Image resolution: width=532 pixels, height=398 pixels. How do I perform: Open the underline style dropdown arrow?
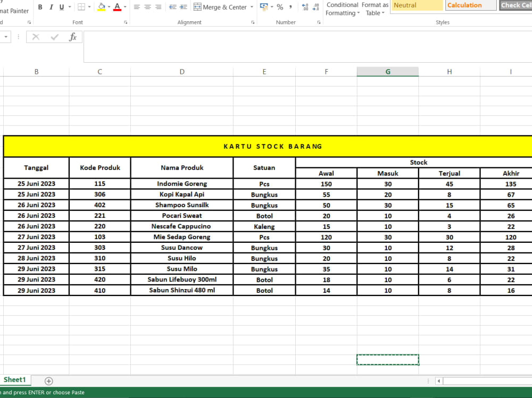70,7
